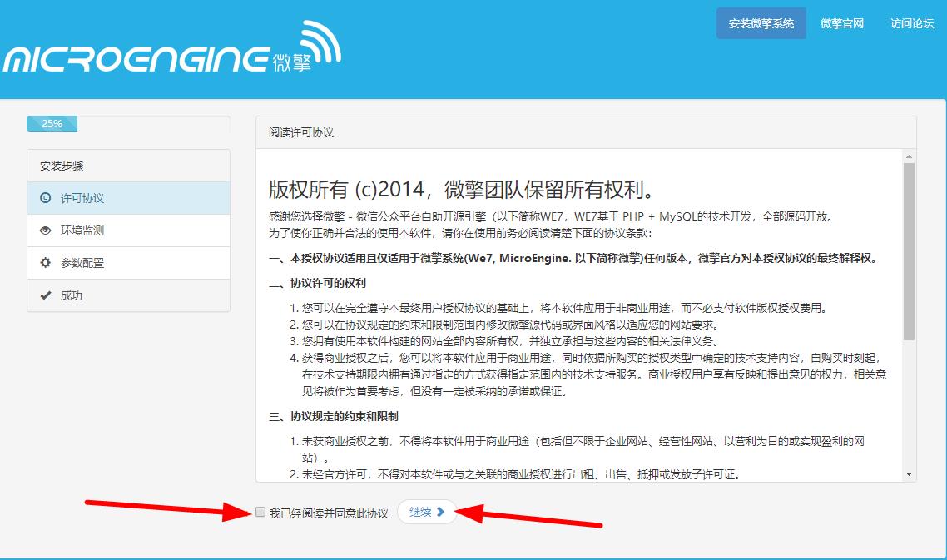Click the license agreement scrollbar thumb
The height and width of the screenshot is (560, 947).
(x=909, y=251)
